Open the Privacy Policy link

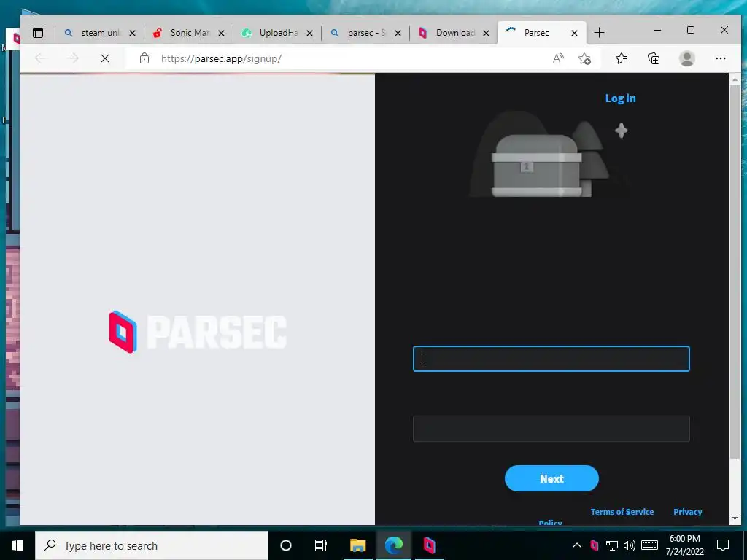[x=687, y=512]
